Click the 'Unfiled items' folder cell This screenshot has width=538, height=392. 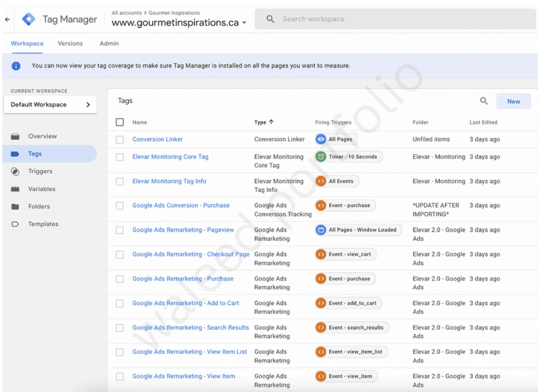431,139
